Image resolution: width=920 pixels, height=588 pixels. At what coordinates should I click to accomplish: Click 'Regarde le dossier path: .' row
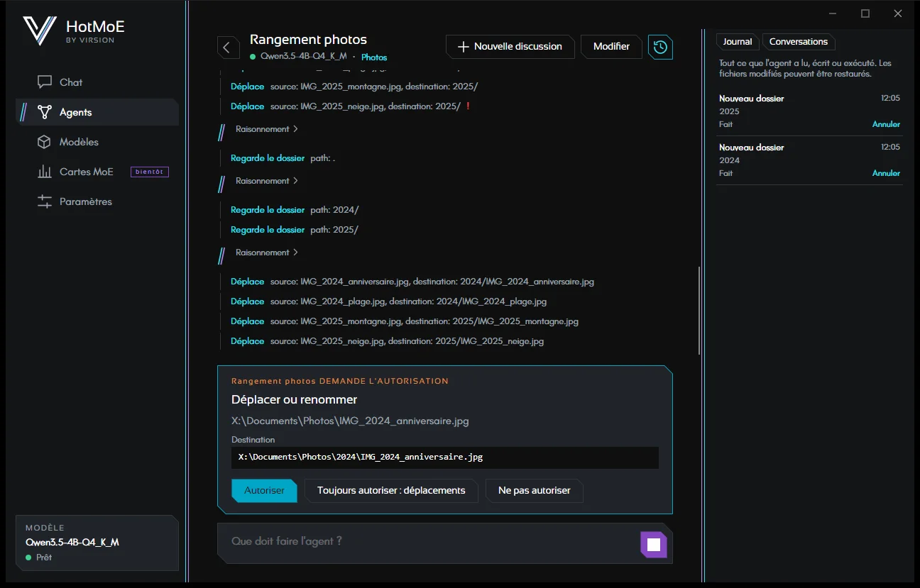pos(283,158)
